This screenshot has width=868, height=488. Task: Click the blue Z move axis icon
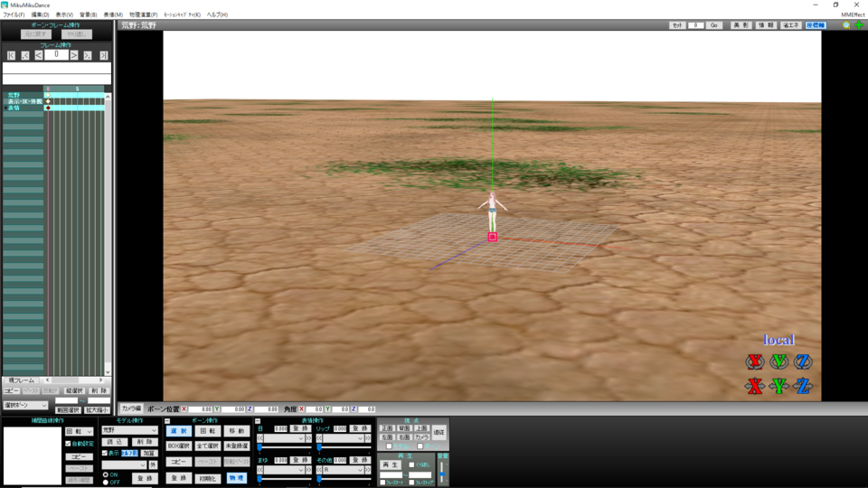[802, 387]
